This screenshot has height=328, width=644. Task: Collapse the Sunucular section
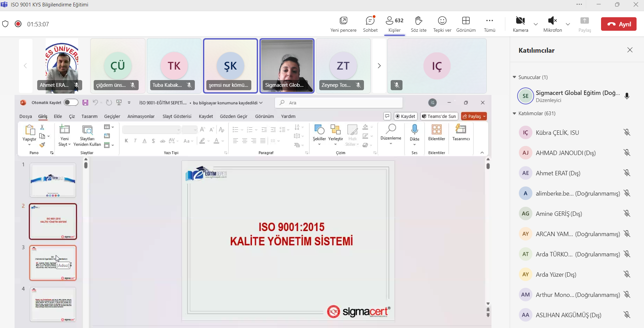pos(515,77)
